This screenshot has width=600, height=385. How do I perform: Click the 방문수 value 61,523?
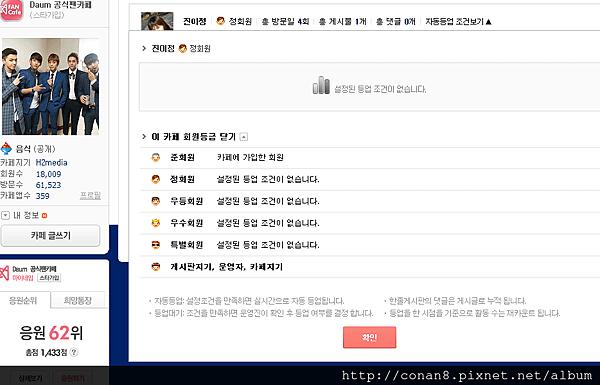(49, 185)
